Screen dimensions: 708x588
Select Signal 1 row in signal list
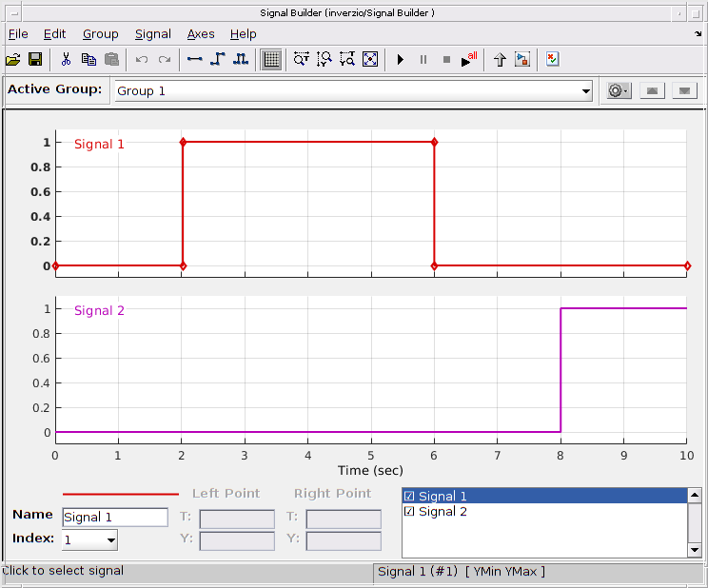[x=544, y=497]
